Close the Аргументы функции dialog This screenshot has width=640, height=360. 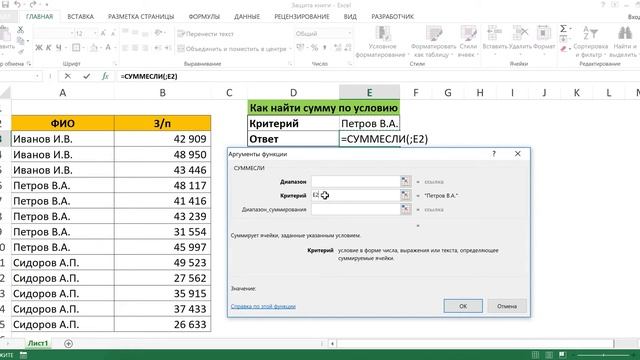pos(518,154)
